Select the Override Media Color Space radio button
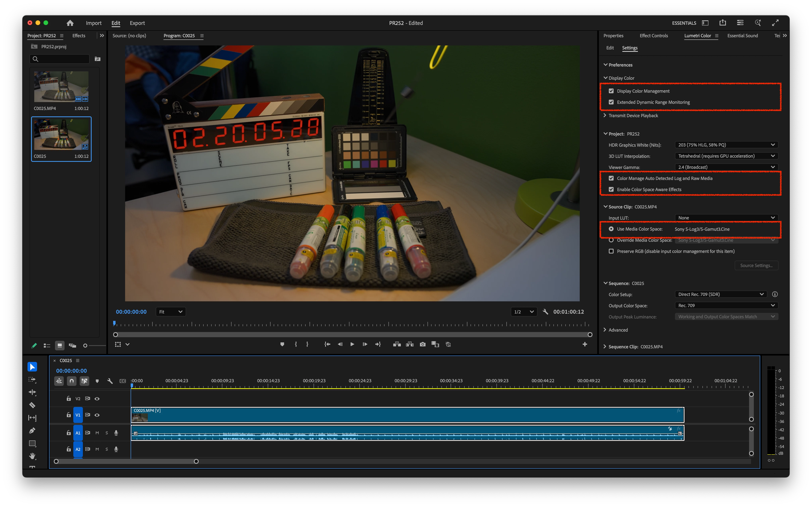The width and height of the screenshot is (812, 507). [x=611, y=240]
